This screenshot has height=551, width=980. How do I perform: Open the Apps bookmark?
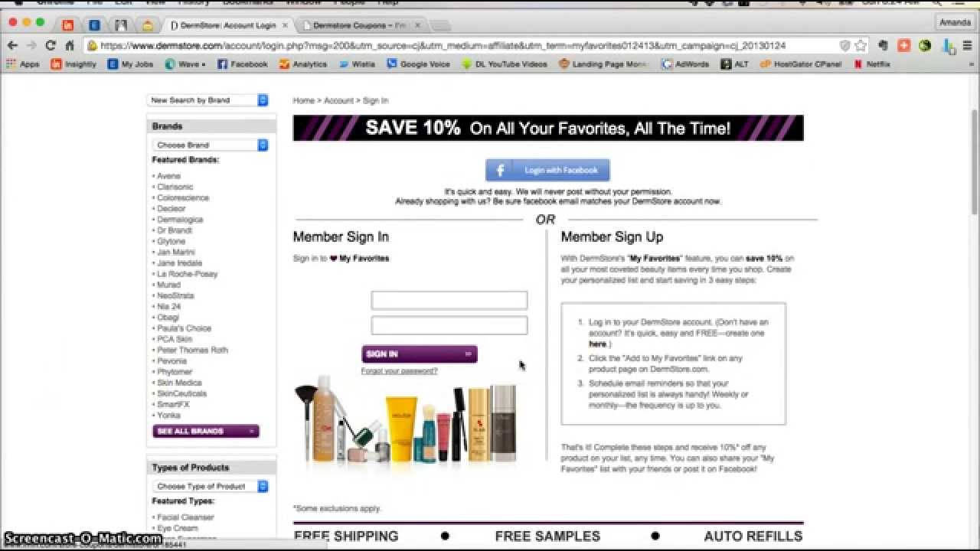pyautogui.click(x=22, y=64)
